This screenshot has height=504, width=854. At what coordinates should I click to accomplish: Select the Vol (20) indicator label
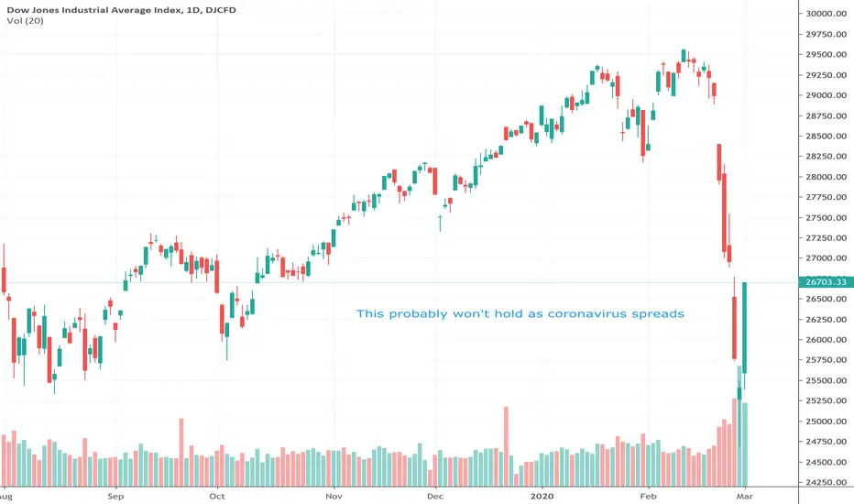pyautogui.click(x=25, y=21)
